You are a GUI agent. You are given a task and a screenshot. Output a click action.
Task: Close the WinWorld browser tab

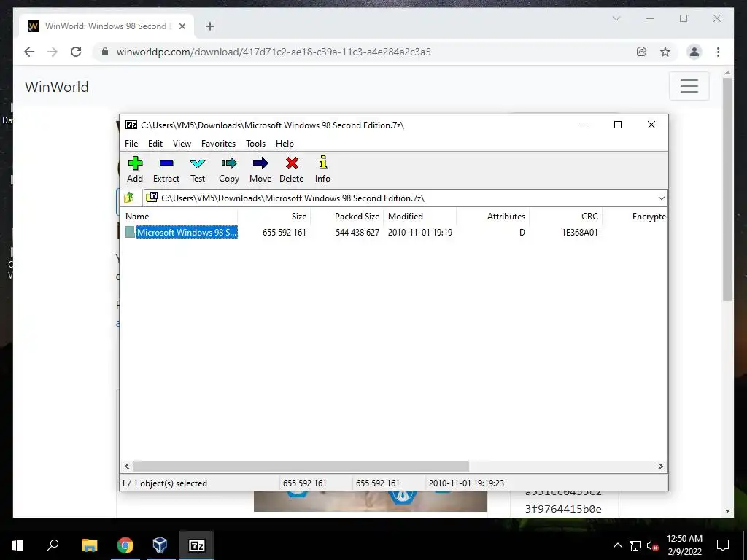pyautogui.click(x=182, y=26)
